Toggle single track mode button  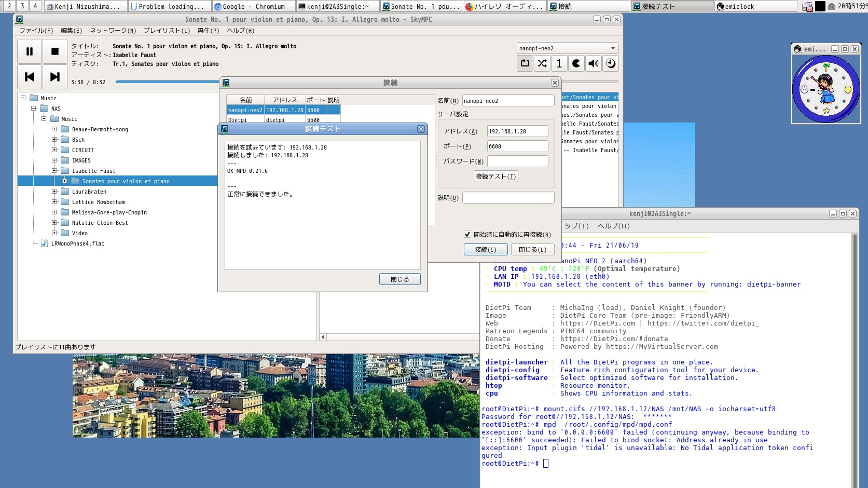tap(559, 63)
